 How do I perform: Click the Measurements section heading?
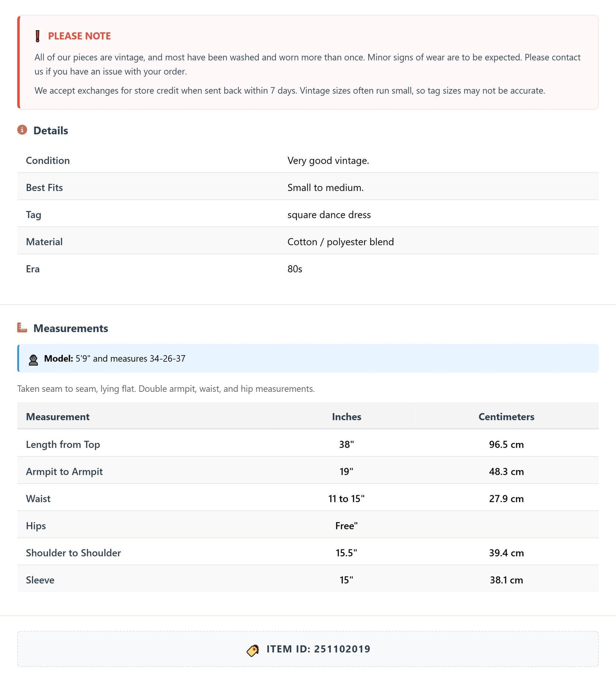pos(71,328)
